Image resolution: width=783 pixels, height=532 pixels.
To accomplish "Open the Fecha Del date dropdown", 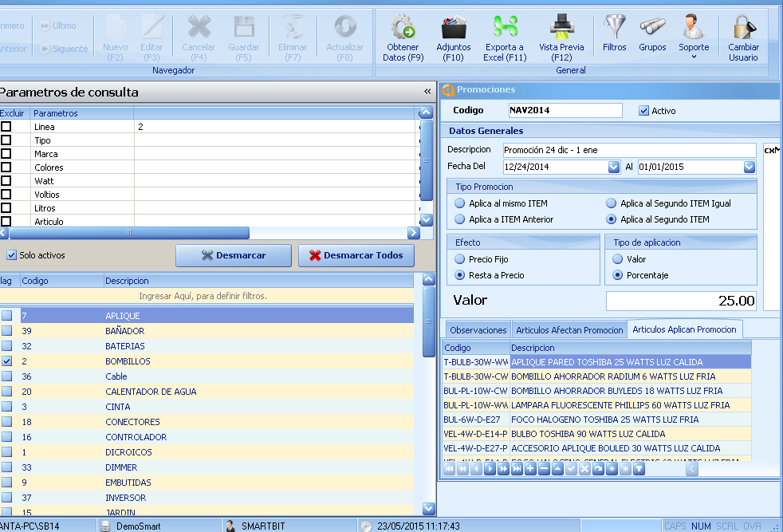I will [612, 166].
